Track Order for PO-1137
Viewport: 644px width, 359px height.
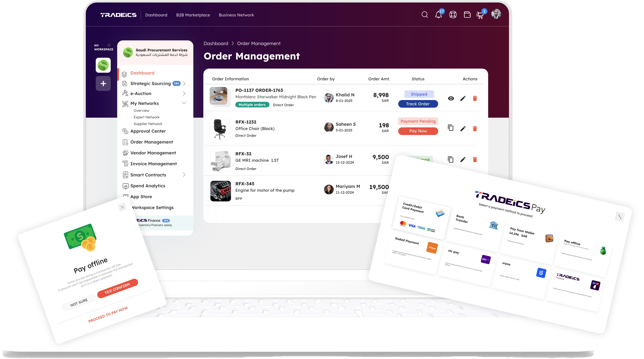[418, 104]
